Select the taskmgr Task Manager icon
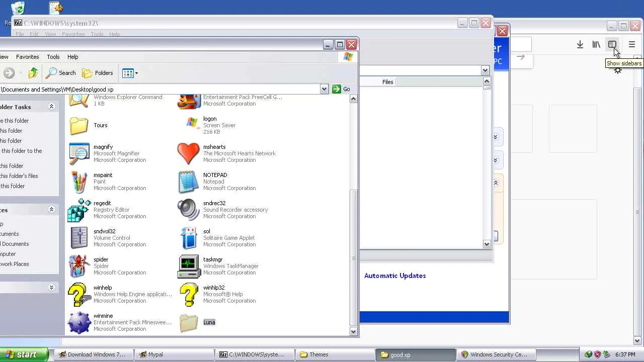The height and width of the screenshot is (362, 644). pos(189,266)
